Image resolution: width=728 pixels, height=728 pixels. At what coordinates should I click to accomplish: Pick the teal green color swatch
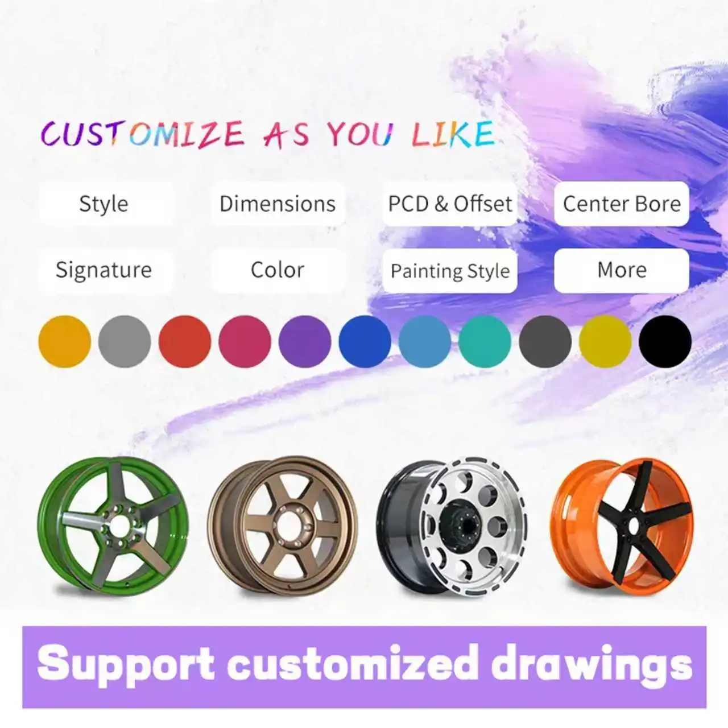click(485, 341)
